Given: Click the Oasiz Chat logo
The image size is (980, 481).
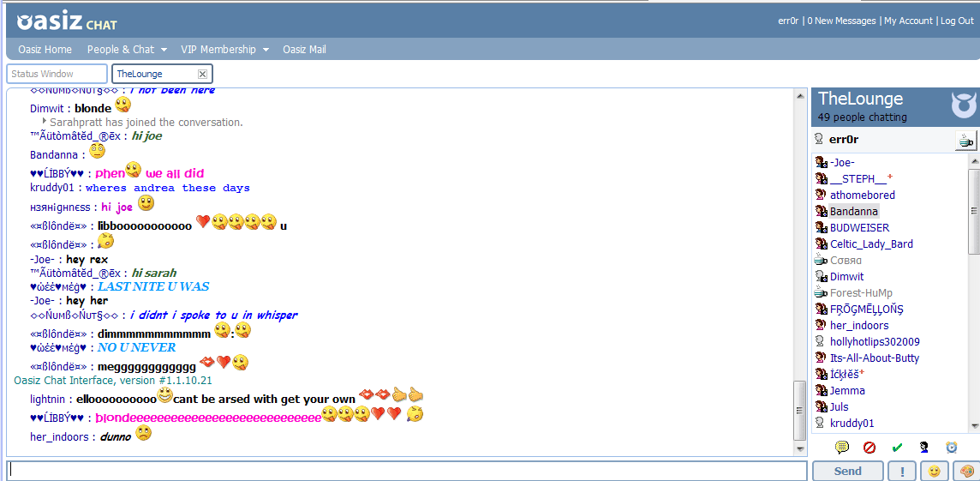Looking at the screenshot, I should tap(66, 22).
